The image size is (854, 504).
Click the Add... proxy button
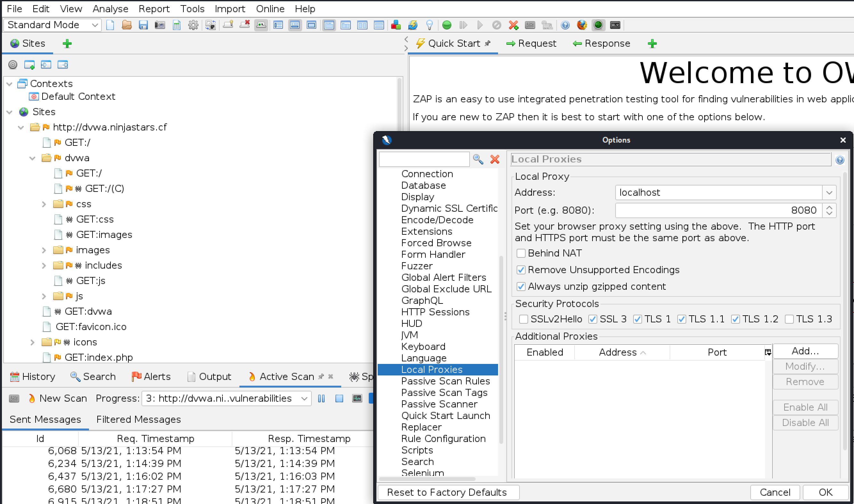coord(805,351)
